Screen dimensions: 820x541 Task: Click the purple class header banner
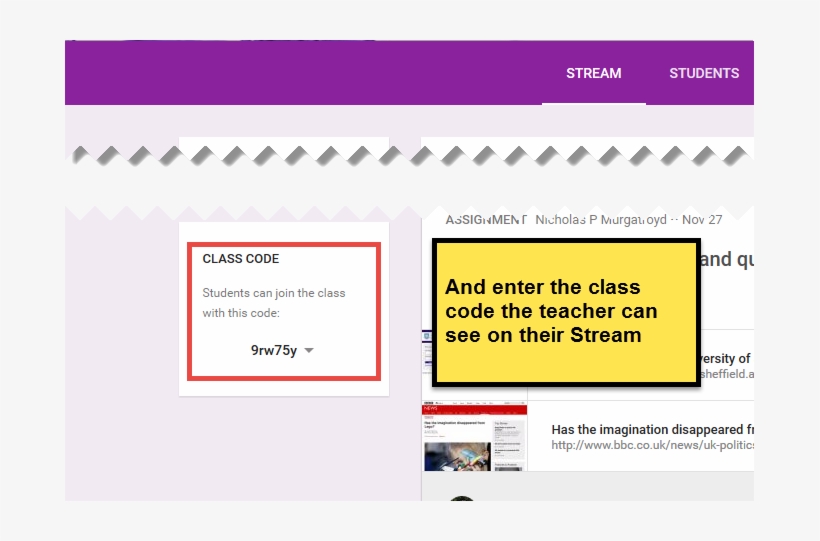click(x=300, y=73)
